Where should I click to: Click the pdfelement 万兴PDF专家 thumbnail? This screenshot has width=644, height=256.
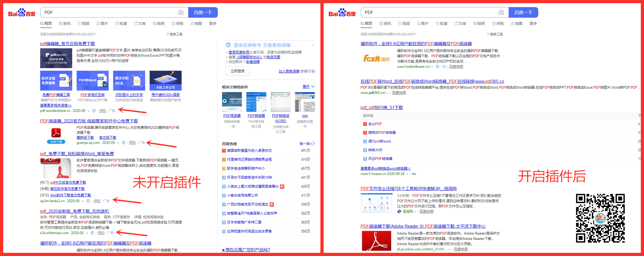56,58
